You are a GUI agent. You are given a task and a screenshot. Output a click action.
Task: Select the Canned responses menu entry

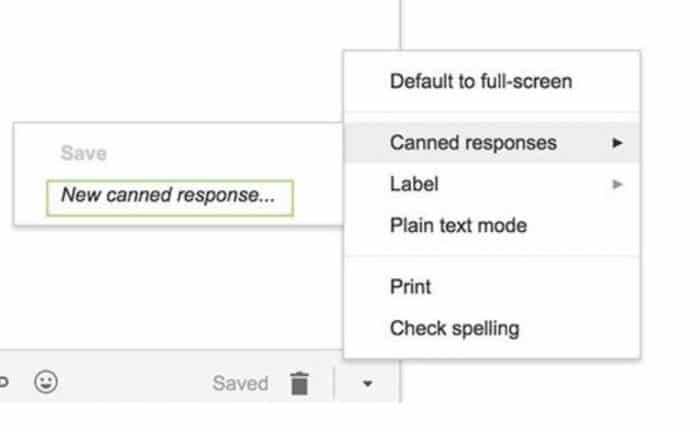[x=473, y=143]
